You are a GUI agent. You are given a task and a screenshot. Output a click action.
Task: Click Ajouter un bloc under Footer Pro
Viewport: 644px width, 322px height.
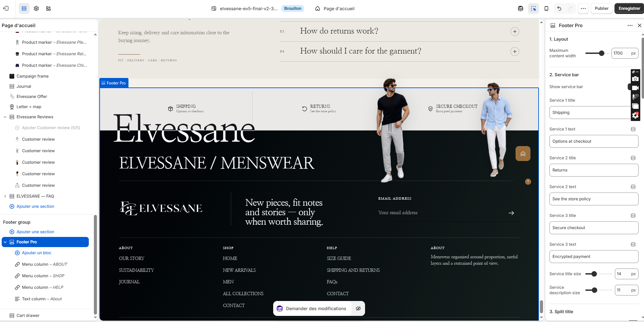click(37, 253)
